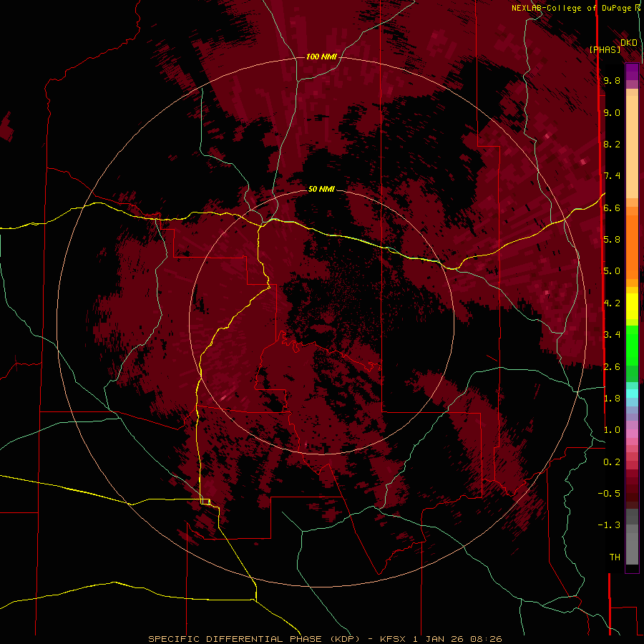644x644 pixels.
Task: Click the yellow segment of the color bar
Action: (632, 306)
